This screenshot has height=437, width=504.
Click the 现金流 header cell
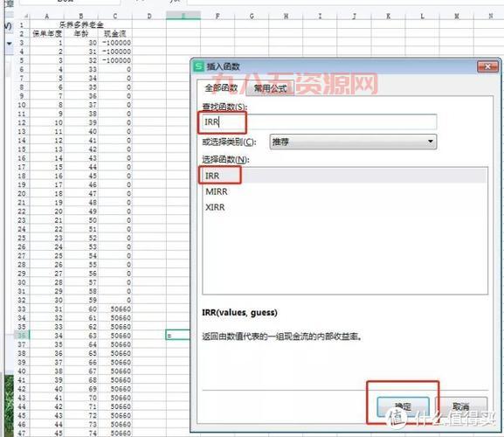(x=115, y=34)
